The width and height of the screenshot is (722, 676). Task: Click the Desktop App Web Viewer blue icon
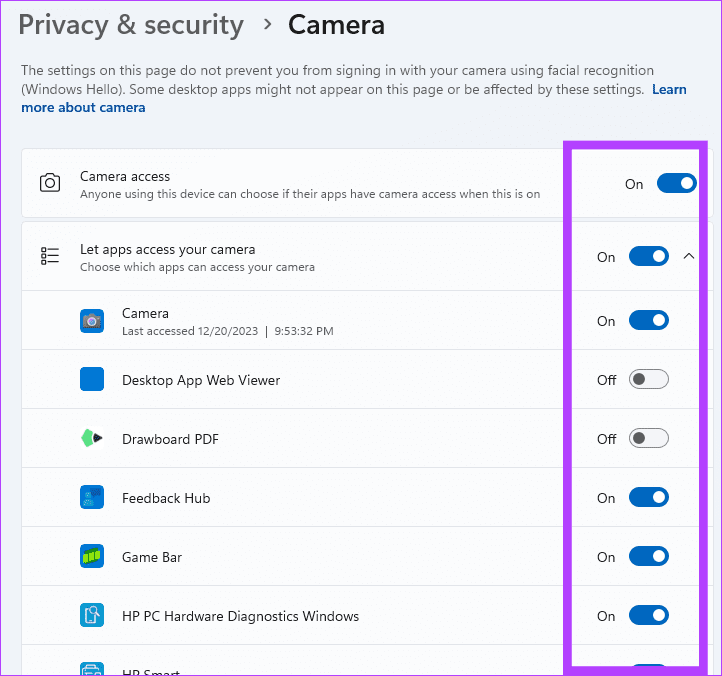pyautogui.click(x=92, y=379)
